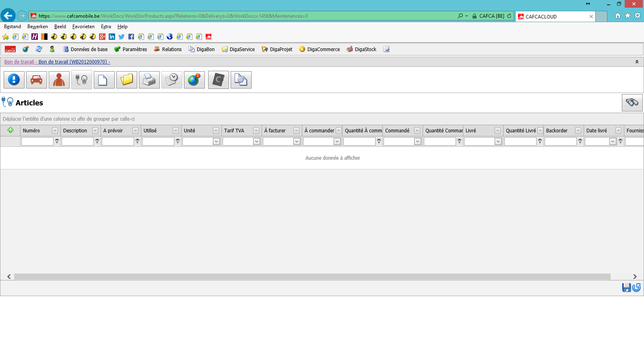This screenshot has height=346, width=644.
Task: Expand the Unité filter combo box
Action: coord(216,141)
